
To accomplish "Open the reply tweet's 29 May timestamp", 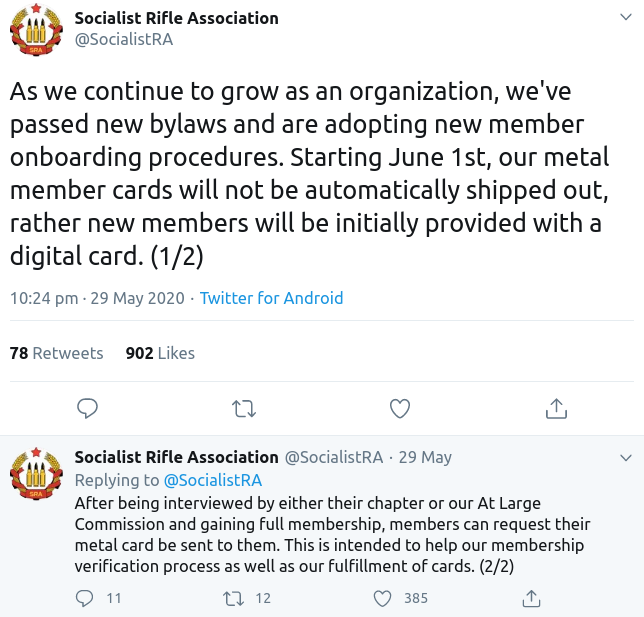I will [425, 457].
